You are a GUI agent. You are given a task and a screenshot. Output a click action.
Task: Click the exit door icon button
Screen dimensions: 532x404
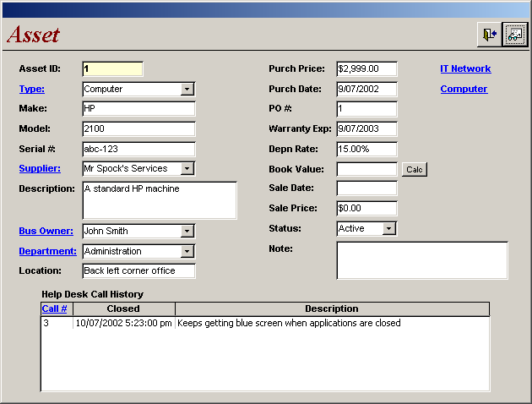(x=489, y=35)
